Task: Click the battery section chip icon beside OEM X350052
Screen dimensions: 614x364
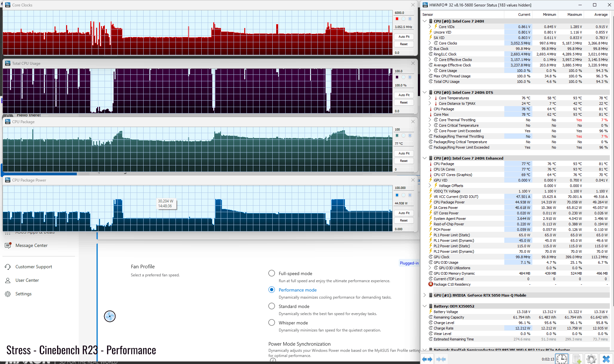Action: point(431,306)
